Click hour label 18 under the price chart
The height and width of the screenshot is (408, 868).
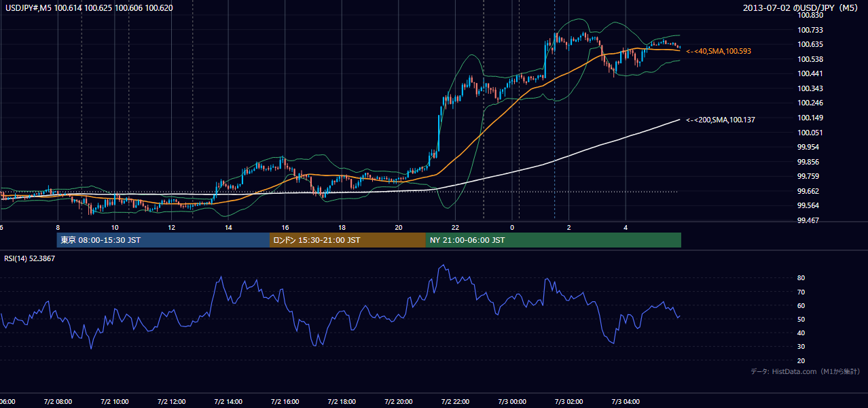click(342, 228)
